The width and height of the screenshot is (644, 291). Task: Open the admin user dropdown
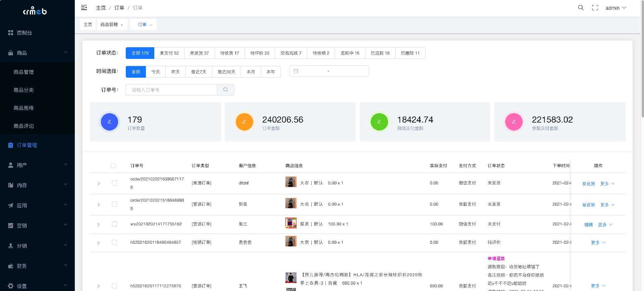(x=616, y=8)
